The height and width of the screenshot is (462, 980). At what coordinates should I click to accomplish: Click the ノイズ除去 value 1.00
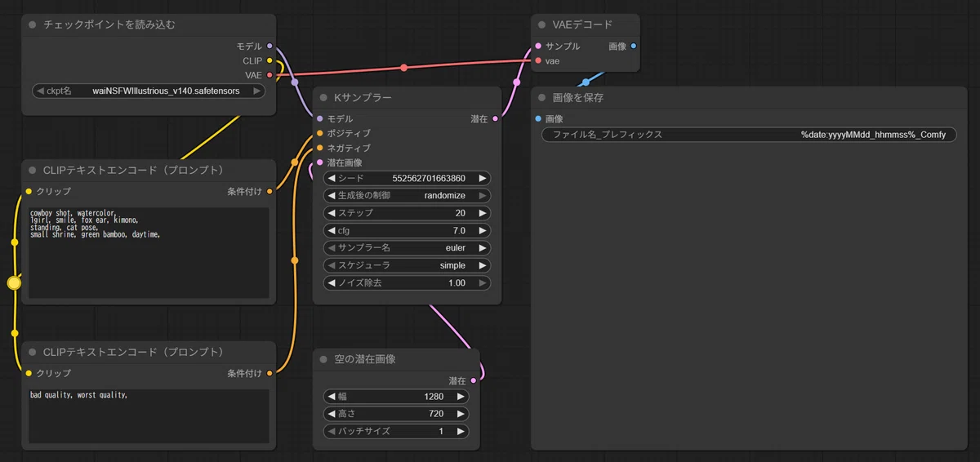click(457, 283)
